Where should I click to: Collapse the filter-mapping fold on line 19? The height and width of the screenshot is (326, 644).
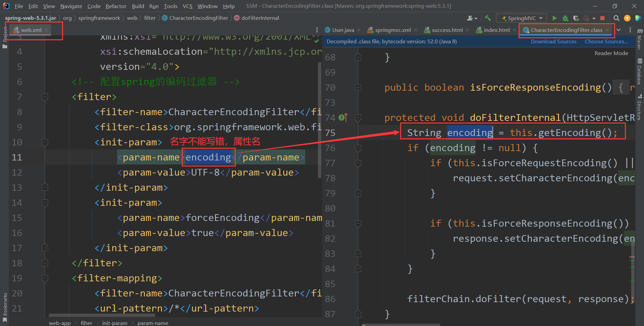pos(45,278)
